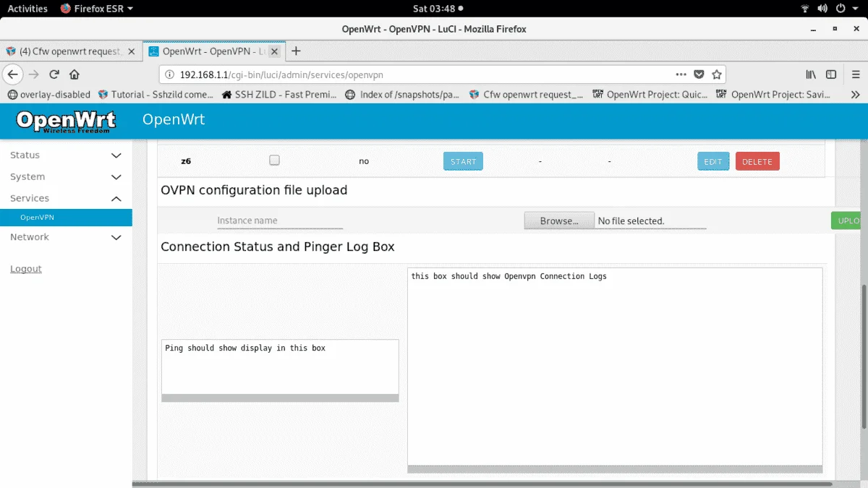Expand the System menu section
The image size is (868, 488).
coord(66,177)
